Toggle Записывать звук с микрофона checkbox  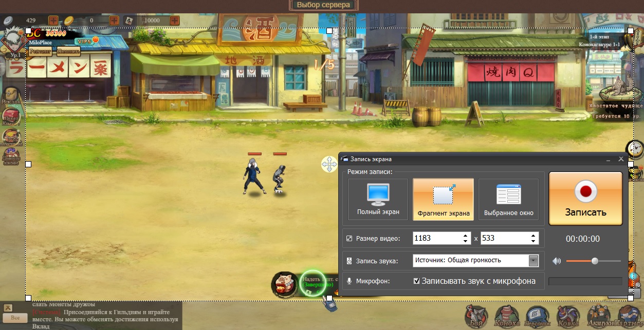(417, 281)
